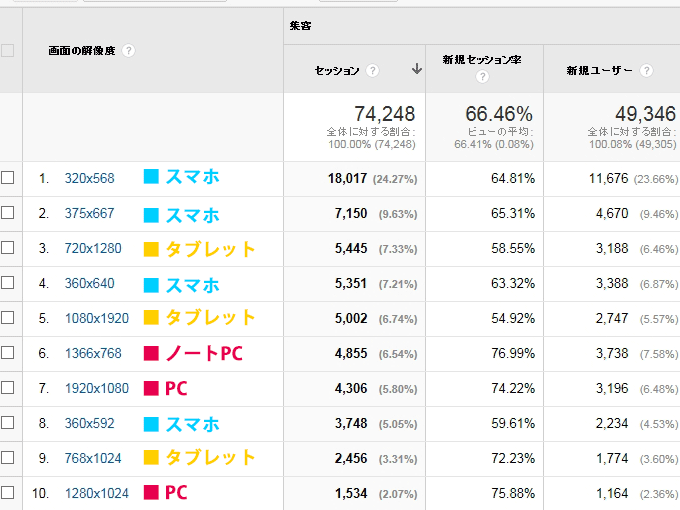Check the box for row 720x1280
The height and width of the screenshot is (510, 680).
7,248
